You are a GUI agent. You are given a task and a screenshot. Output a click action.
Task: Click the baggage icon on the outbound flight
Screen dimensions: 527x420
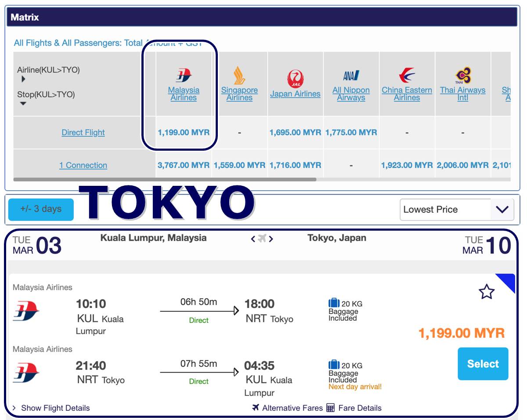click(x=334, y=303)
